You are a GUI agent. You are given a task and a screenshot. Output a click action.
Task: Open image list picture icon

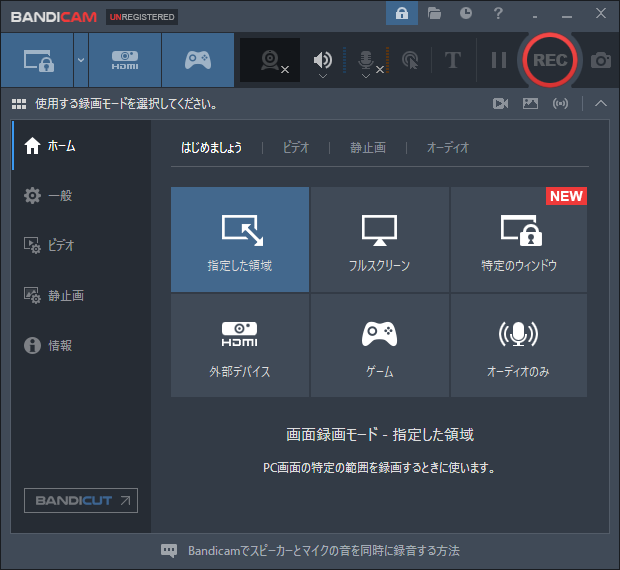point(530,104)
